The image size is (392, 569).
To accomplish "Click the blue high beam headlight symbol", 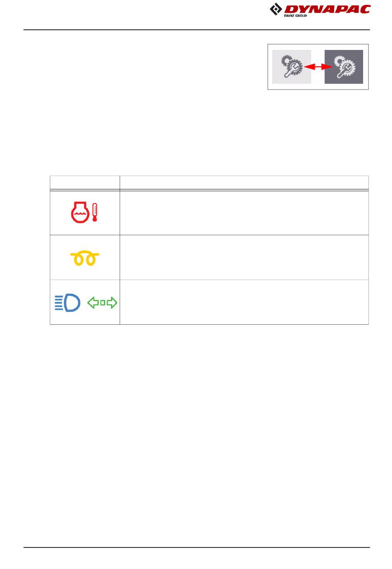I will (68, 303).
